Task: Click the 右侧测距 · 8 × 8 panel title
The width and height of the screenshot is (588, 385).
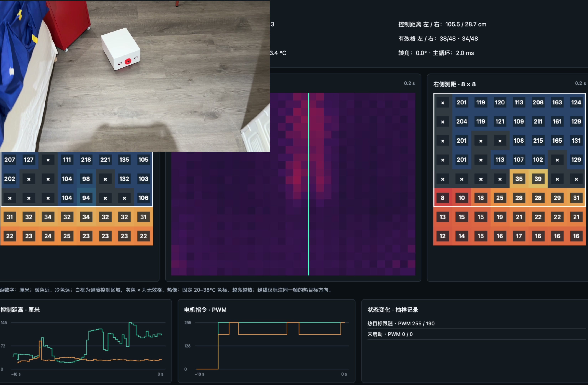Action: coord(454,84)
